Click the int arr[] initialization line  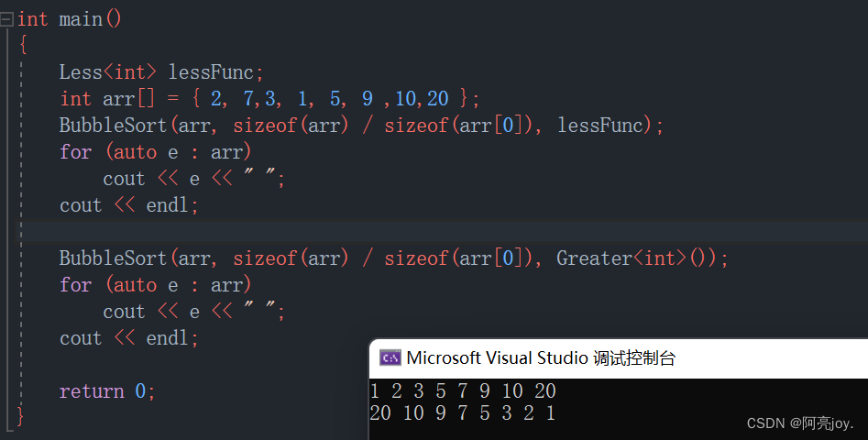click(x=269, y=99)
